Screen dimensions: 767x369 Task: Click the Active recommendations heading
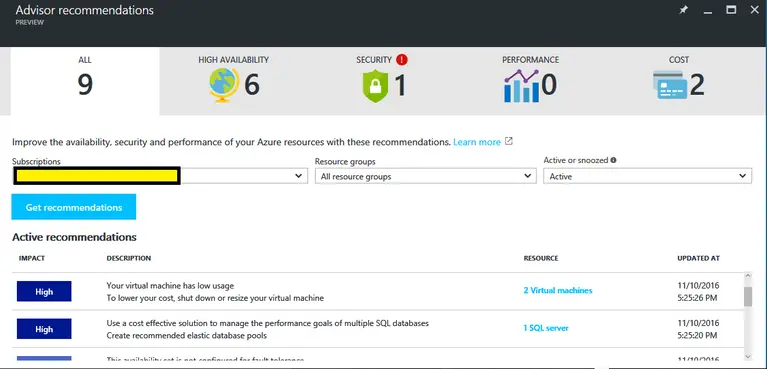pyautogui.click(x=74, y=237)
